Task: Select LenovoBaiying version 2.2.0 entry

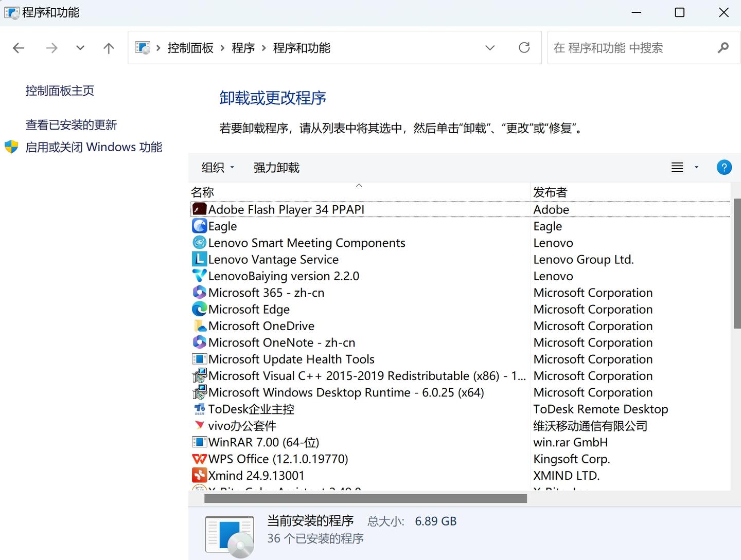Action: [284, 276]
